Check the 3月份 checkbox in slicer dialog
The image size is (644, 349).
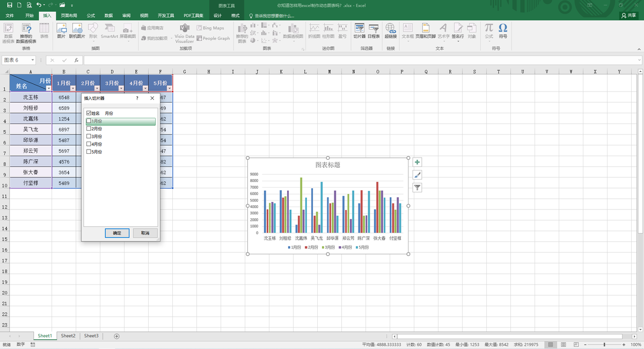click(89, 136)
